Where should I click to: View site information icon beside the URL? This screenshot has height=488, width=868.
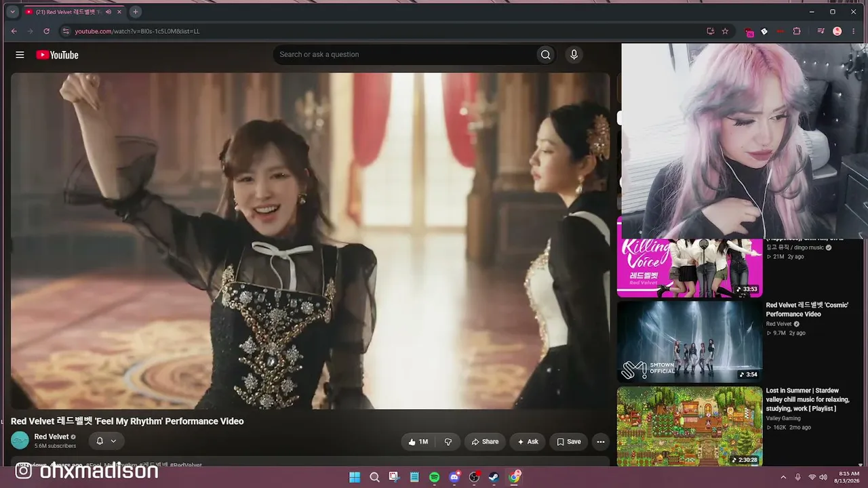[66, 31]
